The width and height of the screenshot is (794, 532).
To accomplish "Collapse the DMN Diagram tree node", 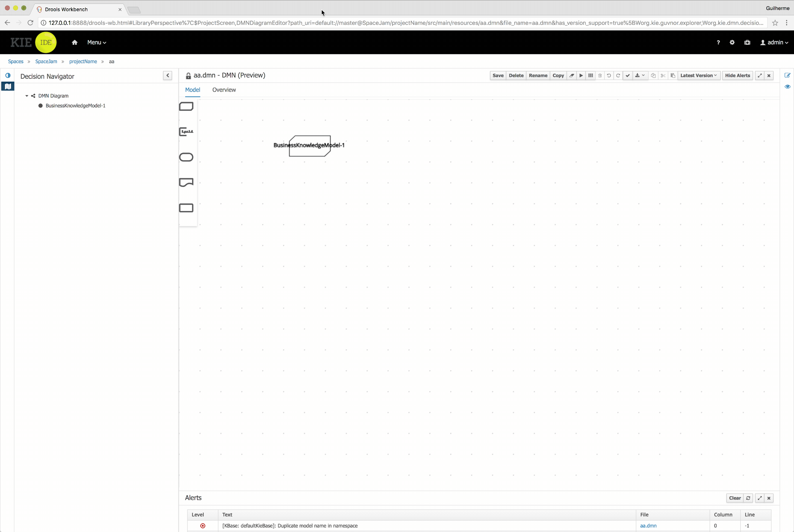I will [x=27, y=96].
